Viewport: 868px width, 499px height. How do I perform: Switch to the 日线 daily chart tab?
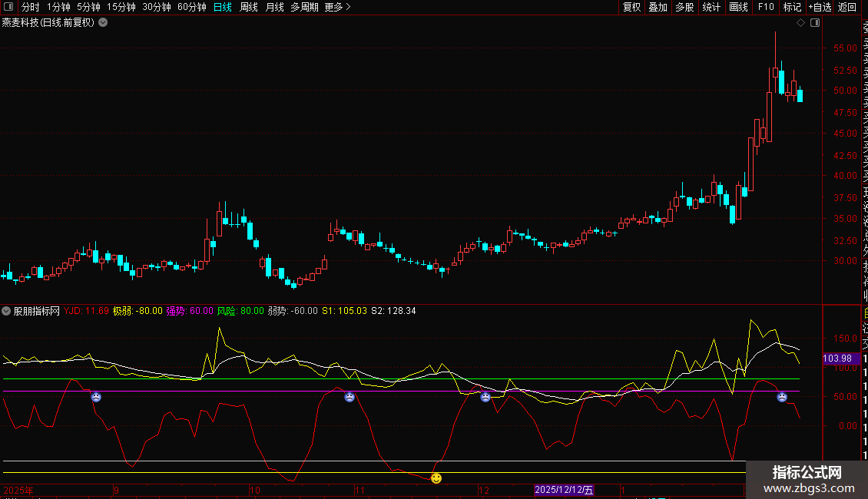pos(223,7)
